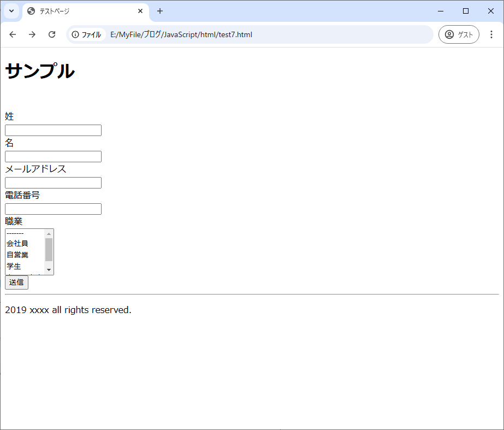Click the 電話番号 label
Screen dimensions: 504x430
click(22, 195)
